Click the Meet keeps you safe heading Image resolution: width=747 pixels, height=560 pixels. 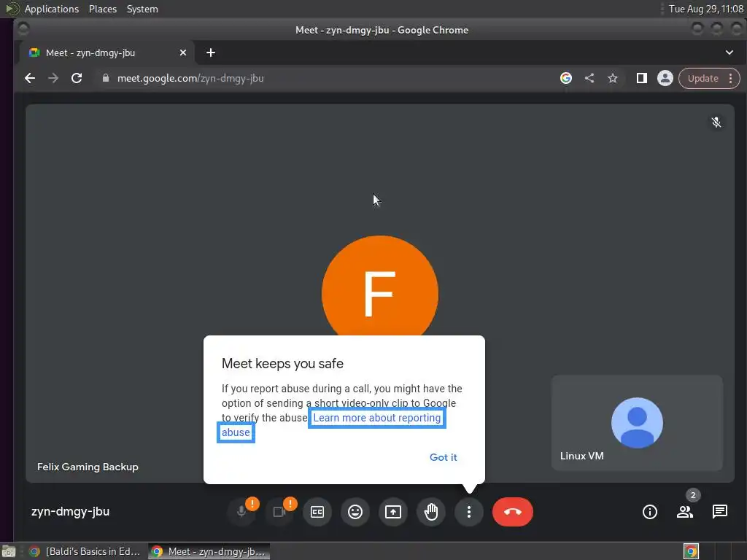click(x=282, y=363)
